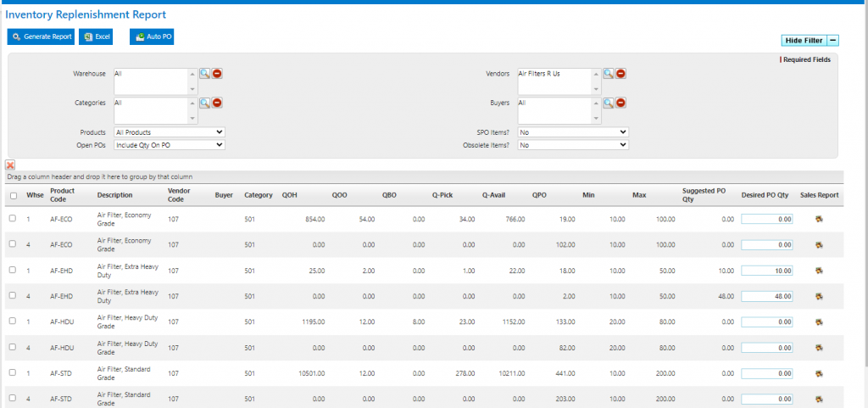Viewport: 868px width, 408px height.
Task: Clear the Warehouse selection red icon
Action: pyautogui.click(x=217, y=74)
